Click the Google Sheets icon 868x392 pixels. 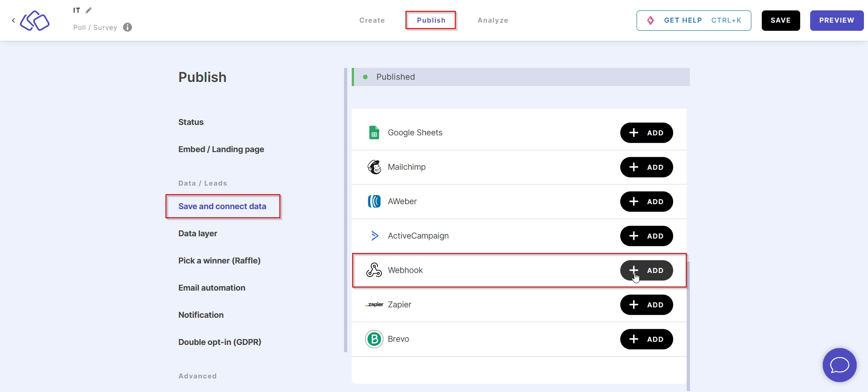pyautogui.click(x=374, y=133)
